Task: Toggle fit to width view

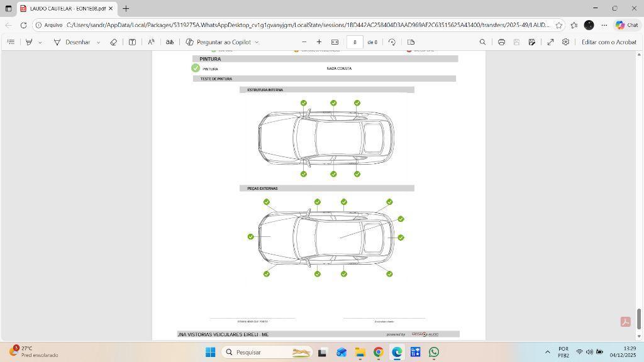Action: point(335,42)
